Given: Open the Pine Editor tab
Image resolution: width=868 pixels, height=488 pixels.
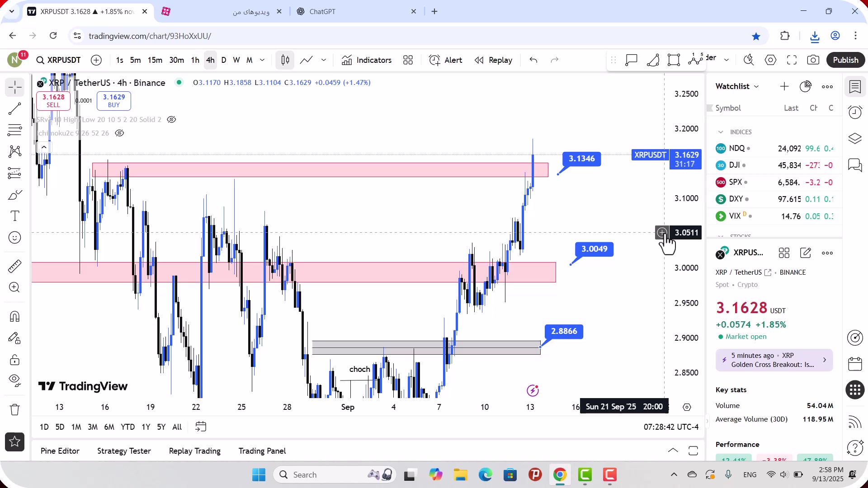Looking at the screenshot, I should 60,451.
